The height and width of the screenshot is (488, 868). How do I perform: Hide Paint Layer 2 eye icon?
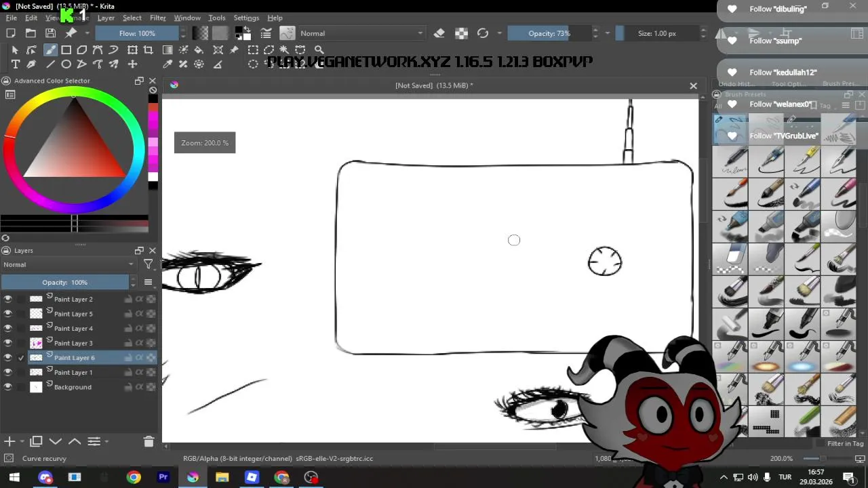7,299
